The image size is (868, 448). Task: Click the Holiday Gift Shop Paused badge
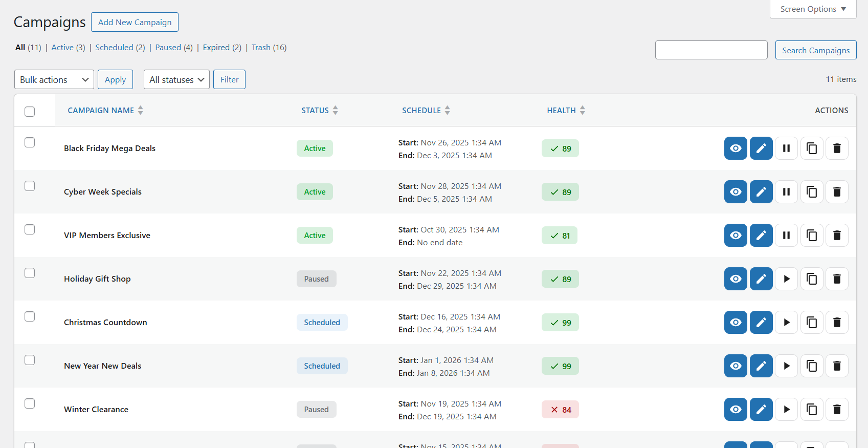pos(317,279)
